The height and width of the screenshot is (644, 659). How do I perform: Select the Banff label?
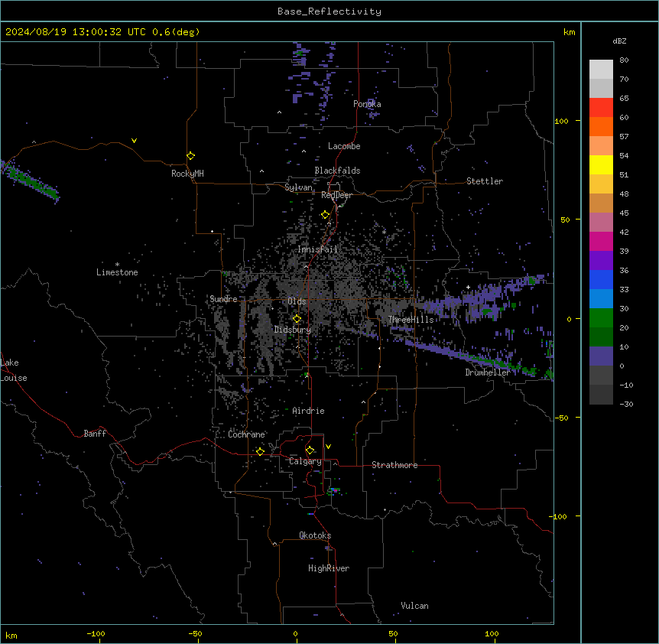[x=95, y=434]
